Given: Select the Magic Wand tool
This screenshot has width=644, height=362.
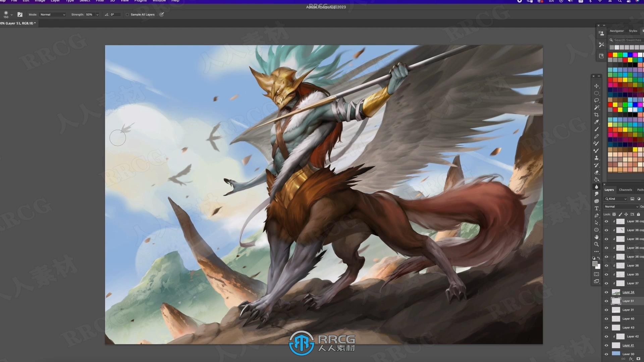Looking at the screenshot, I should pos(596,108).
